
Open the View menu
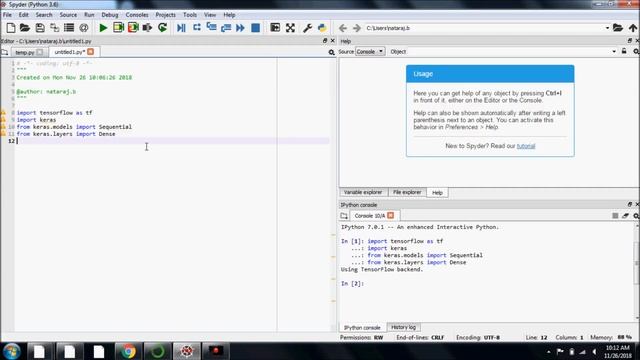tap(210, 15)
